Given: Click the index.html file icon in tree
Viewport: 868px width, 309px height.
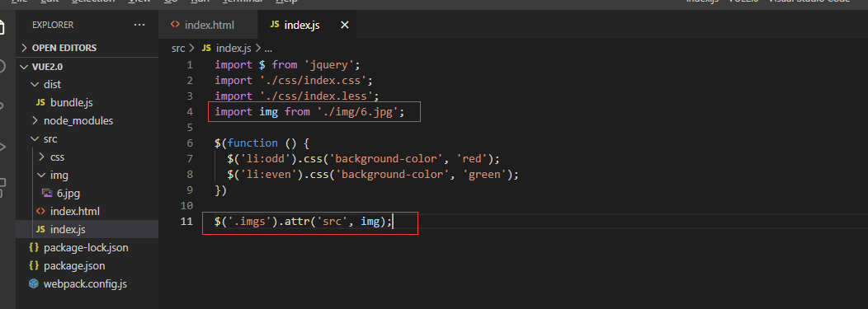Looking at the screenshot, I should [x=40, y=211].
